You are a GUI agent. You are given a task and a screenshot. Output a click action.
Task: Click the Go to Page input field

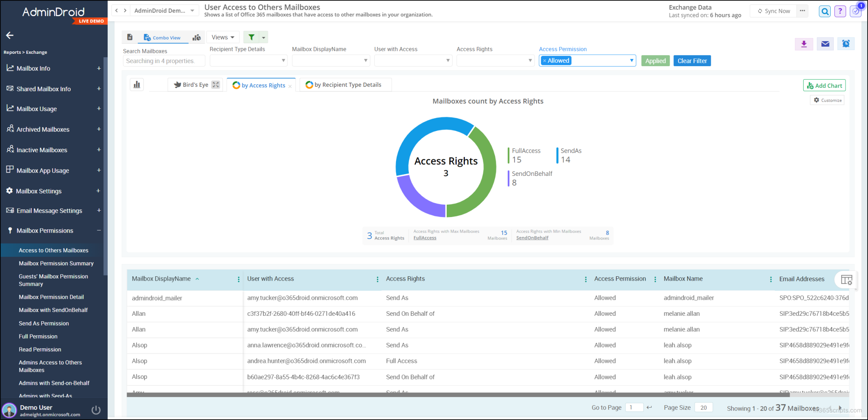tap(634, 407)
